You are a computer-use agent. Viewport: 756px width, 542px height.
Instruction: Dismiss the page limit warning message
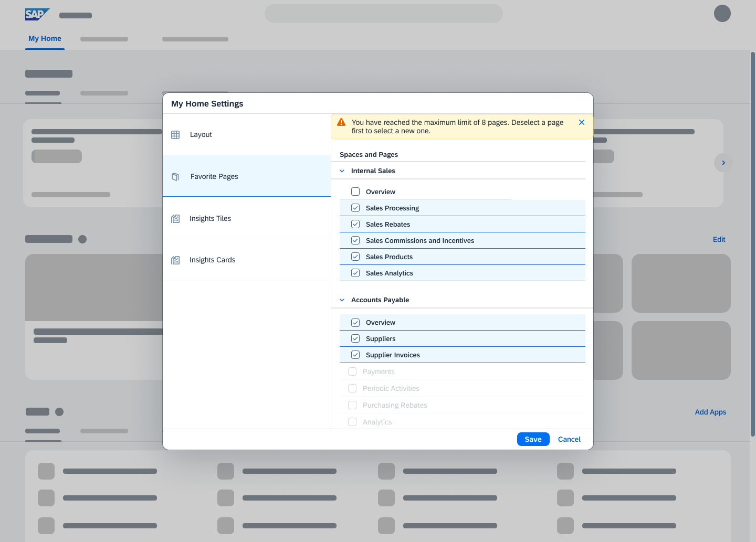click(x=582, y=122)
